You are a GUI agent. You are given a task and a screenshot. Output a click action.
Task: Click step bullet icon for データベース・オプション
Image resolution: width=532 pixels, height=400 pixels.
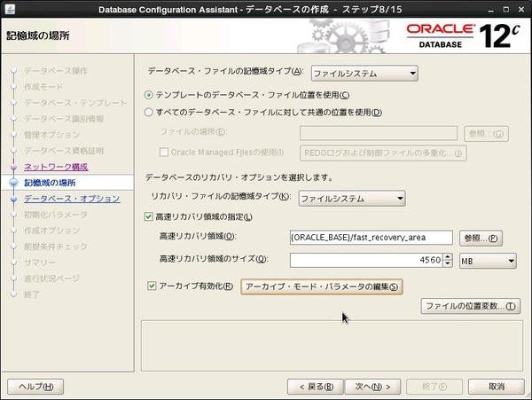(13, 199)
